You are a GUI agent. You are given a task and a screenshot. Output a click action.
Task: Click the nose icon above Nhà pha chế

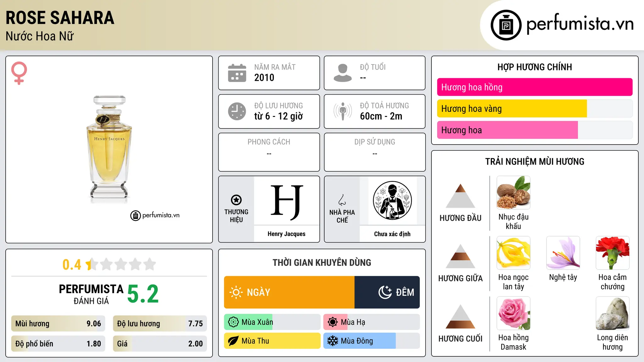(x=342, y=200)
